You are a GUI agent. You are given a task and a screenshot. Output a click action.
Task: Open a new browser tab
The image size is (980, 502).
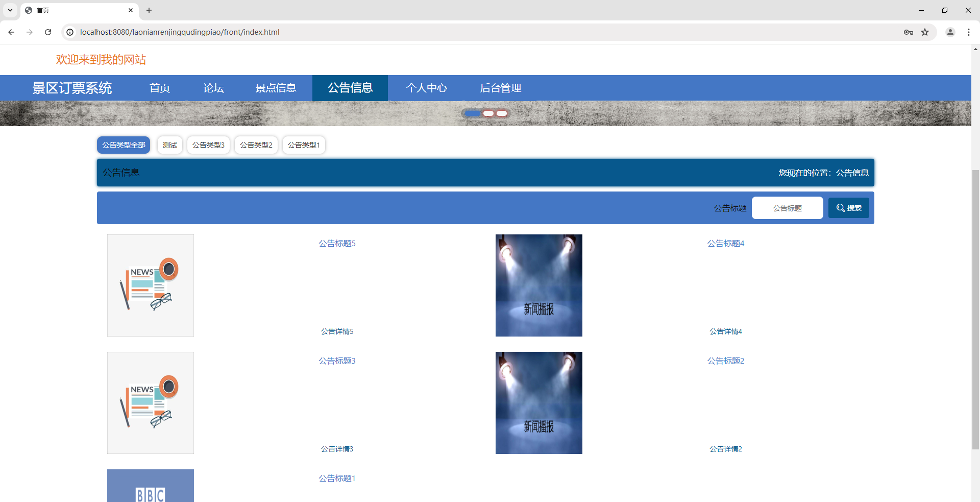click(x=149, y=10)
